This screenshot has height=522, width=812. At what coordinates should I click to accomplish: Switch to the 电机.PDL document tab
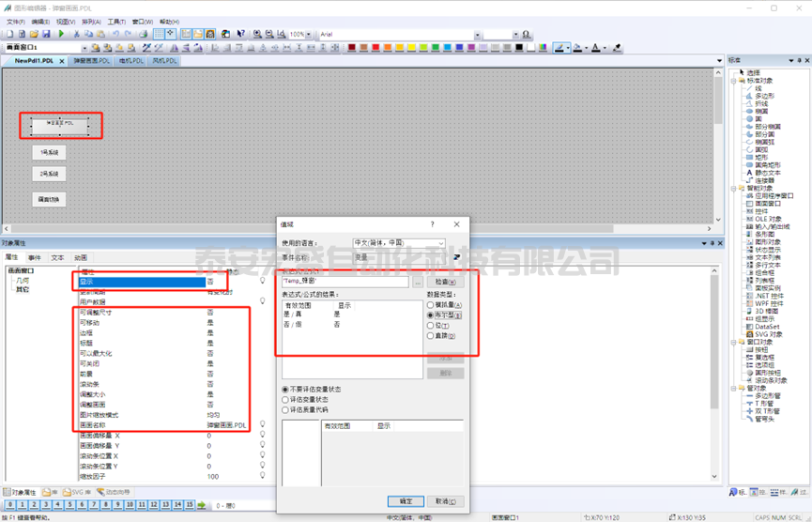coord(130,61)
